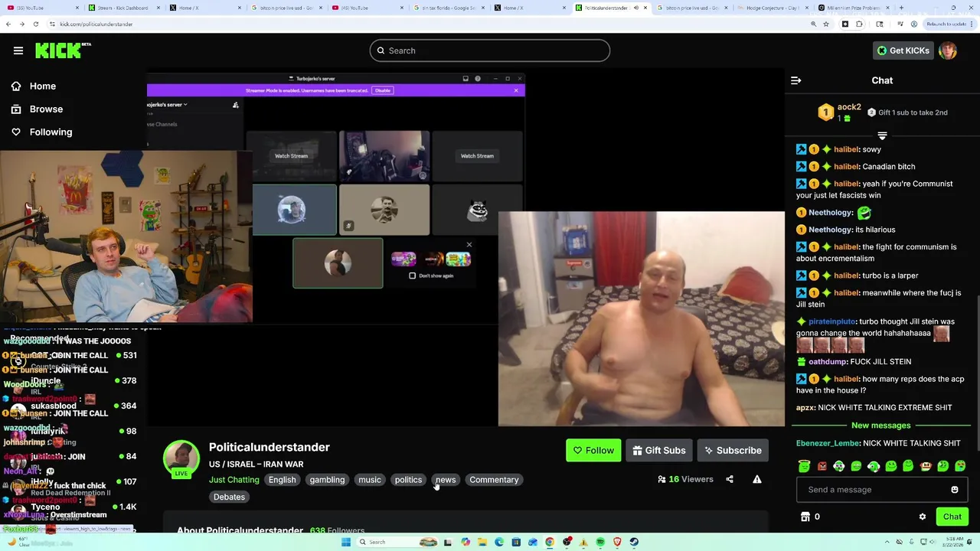This screenshot has width=980, height=551.
Task: Click the oathdump username in chat
Action: coord(828,361)
